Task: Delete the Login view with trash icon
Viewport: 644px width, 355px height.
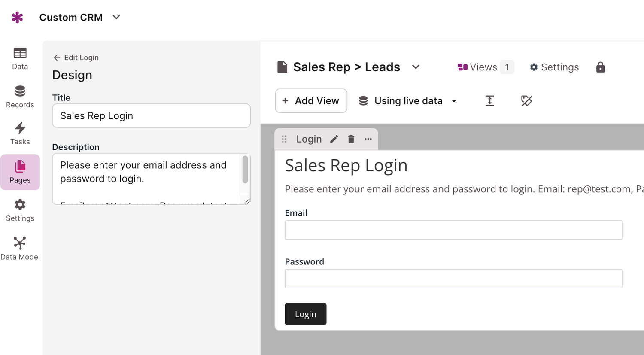Action: 351,139
